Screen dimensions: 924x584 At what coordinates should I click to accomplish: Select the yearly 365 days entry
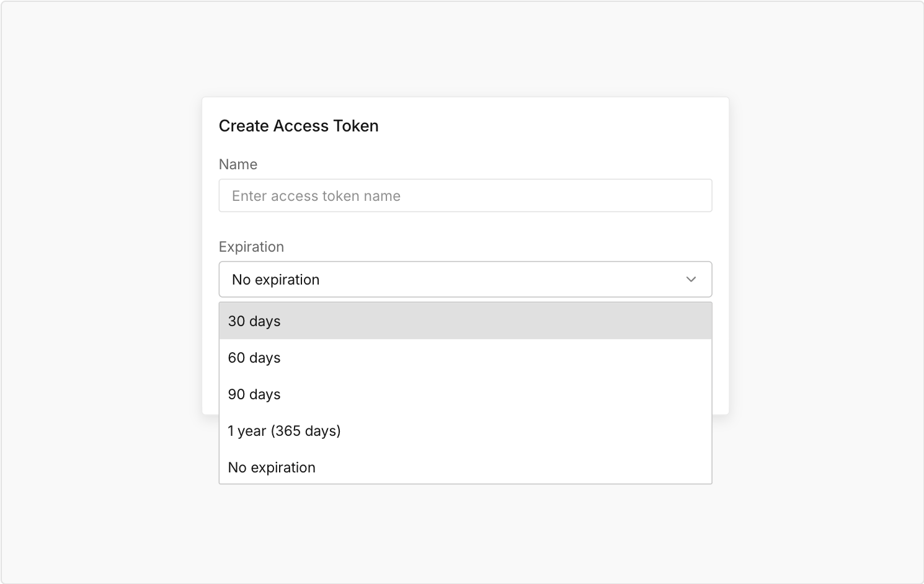(465, 431)
